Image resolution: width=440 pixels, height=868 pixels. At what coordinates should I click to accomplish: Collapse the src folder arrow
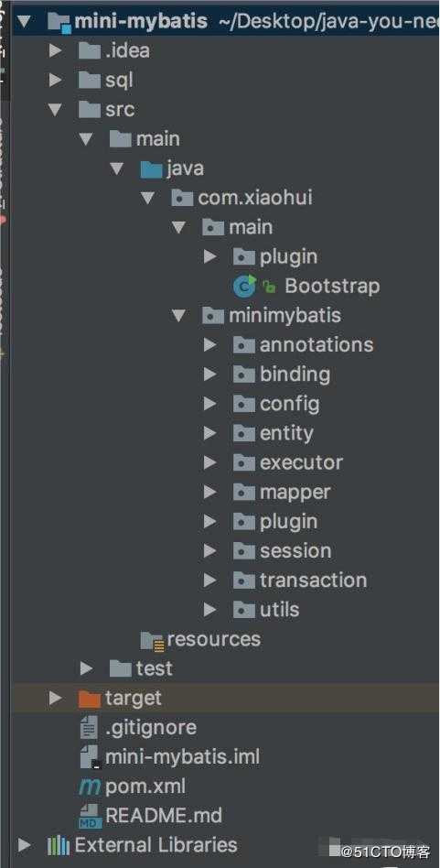tap(55, 110)
